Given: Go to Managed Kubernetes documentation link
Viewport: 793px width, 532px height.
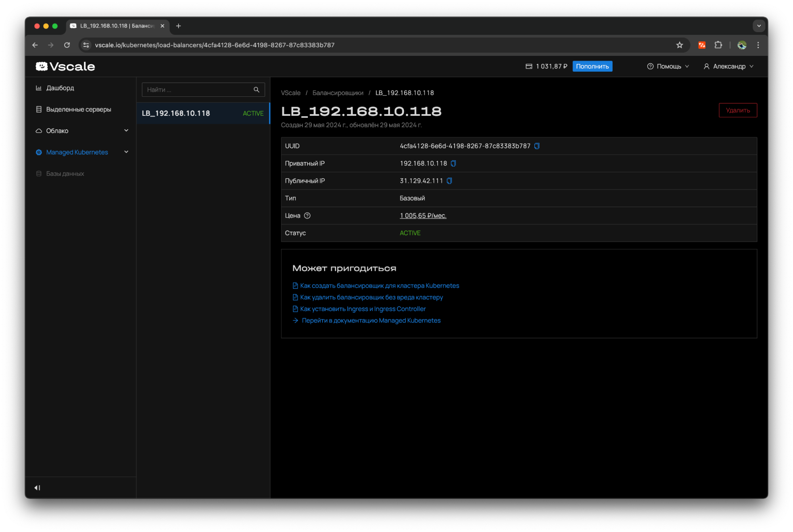Looking at the screenshot, I should click(x=371, y=321).
